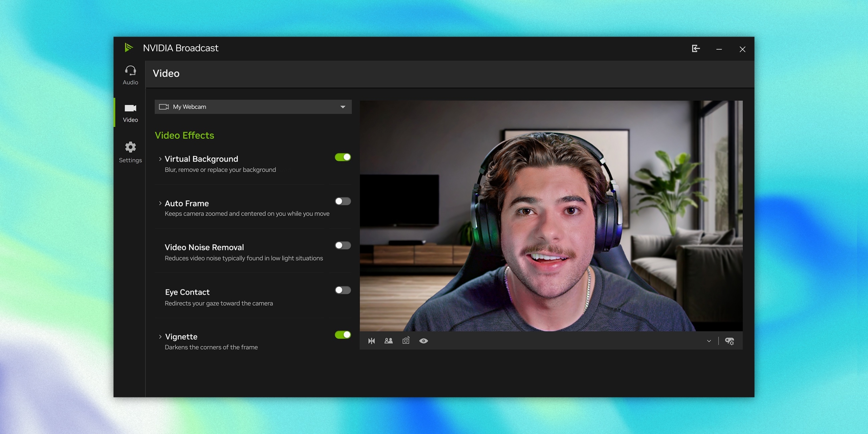Close the NVIDIA Broadcast window
Screen dimensions: 868x434
[742, 50]
